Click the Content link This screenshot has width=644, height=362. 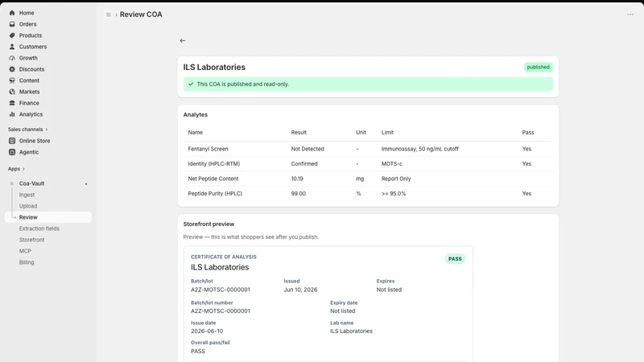tap(29, 80)
